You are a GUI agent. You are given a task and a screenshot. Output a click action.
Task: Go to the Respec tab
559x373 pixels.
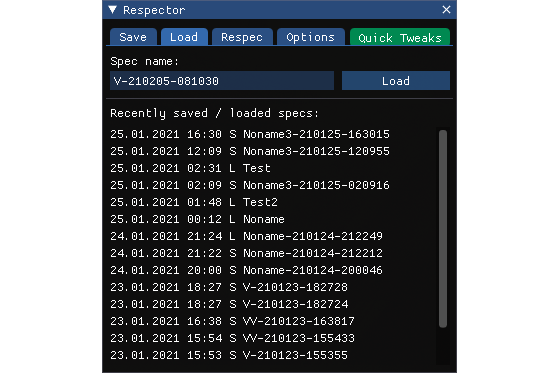tap(242, 37)
